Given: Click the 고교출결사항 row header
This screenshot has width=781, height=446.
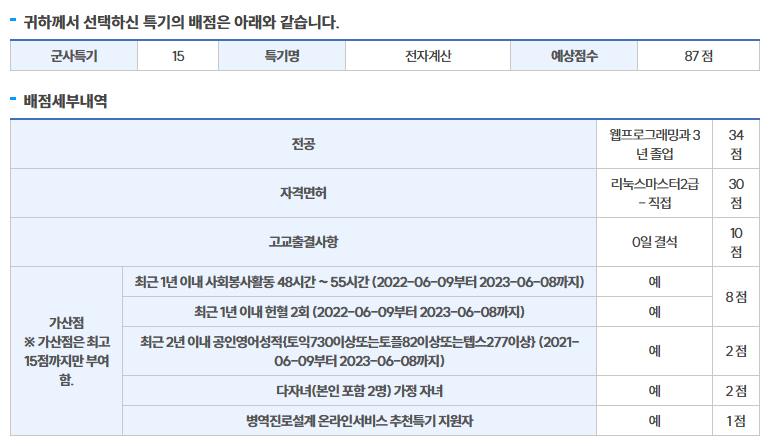Looking at the screenshot, I should [x=304, y=241].
